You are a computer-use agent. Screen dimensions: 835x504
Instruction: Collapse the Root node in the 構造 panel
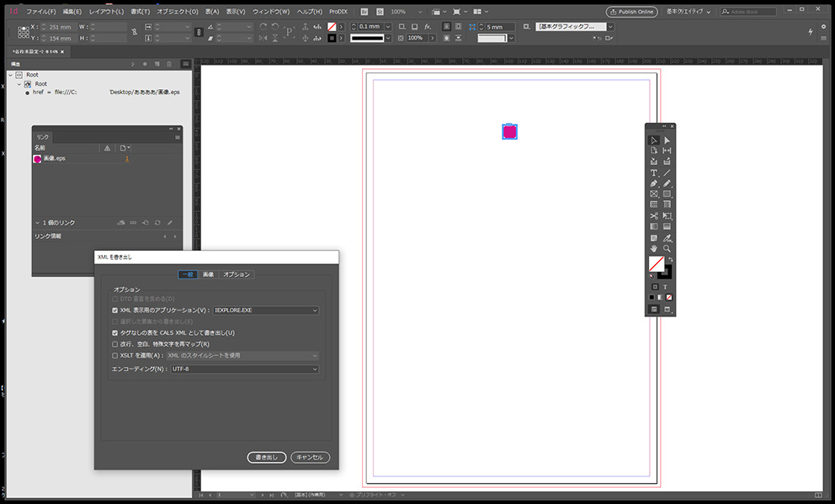coord(11,74)
